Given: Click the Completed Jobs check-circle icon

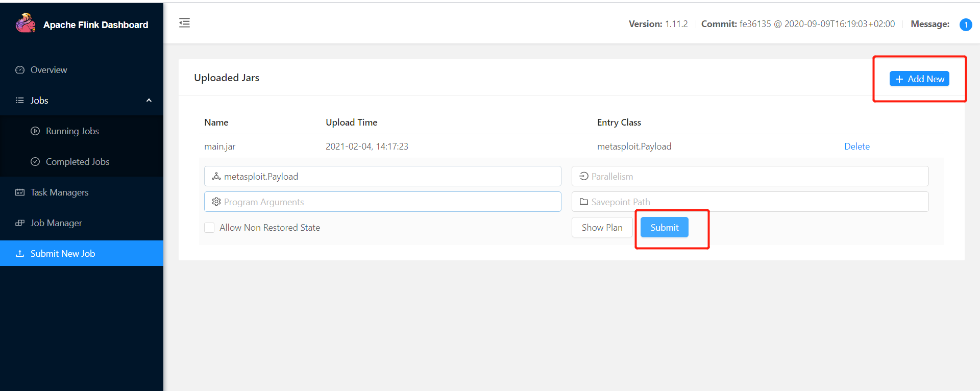Looking at the screenshot, I should click(x=35, y=162).
